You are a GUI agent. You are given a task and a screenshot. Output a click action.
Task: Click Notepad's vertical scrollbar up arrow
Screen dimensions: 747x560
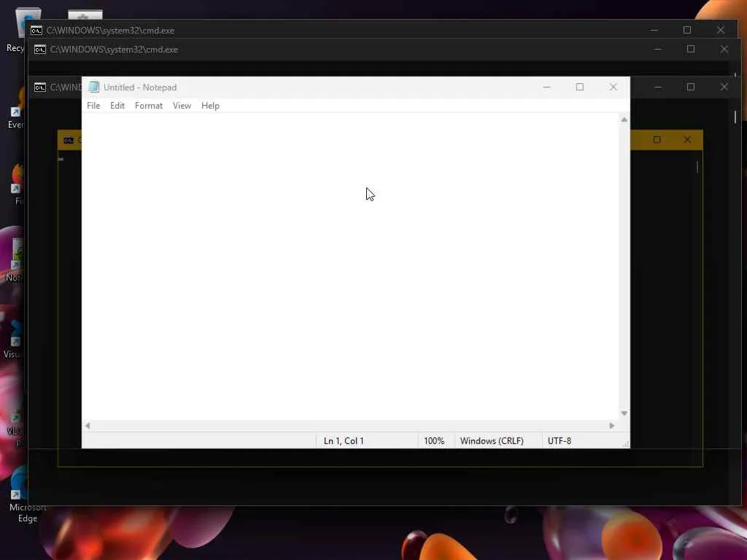[624, 120]
